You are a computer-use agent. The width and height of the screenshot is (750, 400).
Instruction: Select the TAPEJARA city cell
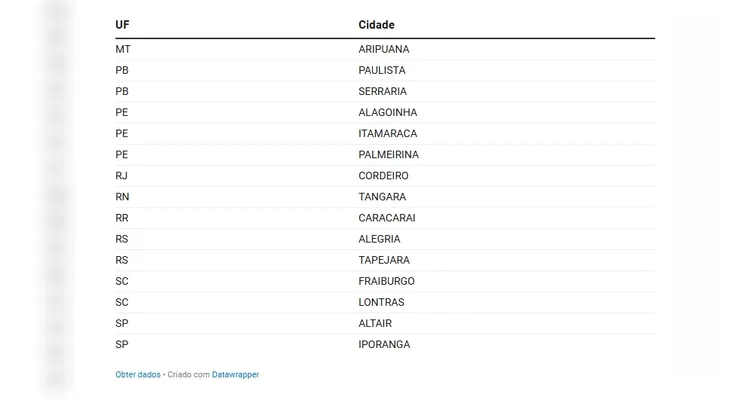(383, 260)
